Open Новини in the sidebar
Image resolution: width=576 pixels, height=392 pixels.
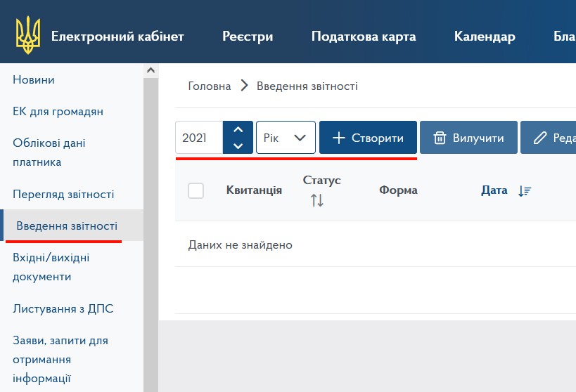coord(34,79)
